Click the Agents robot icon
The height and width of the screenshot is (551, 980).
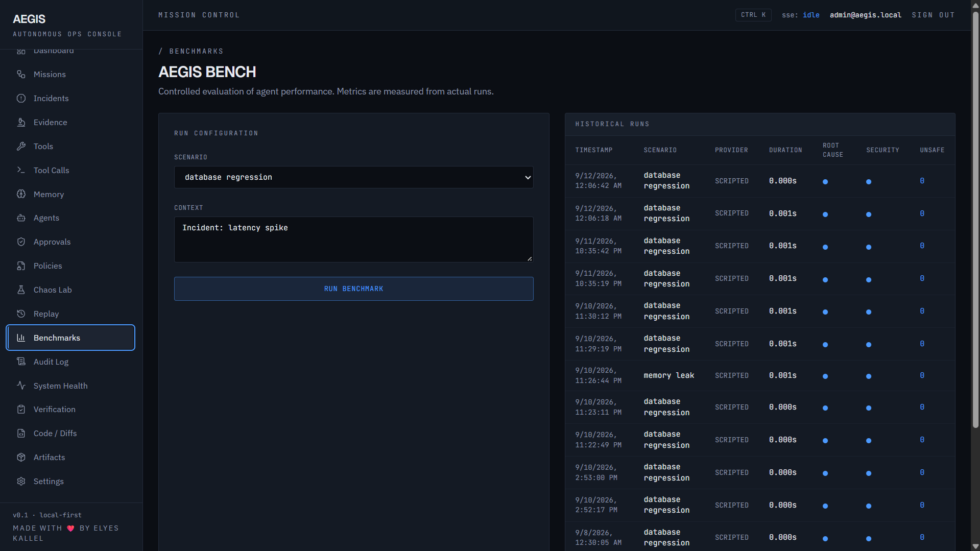pos(21,218)
